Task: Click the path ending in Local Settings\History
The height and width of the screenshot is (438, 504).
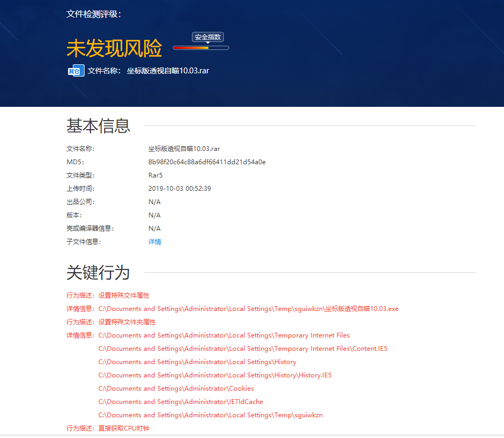Action: pyautogui.click(x=197, y=362)
